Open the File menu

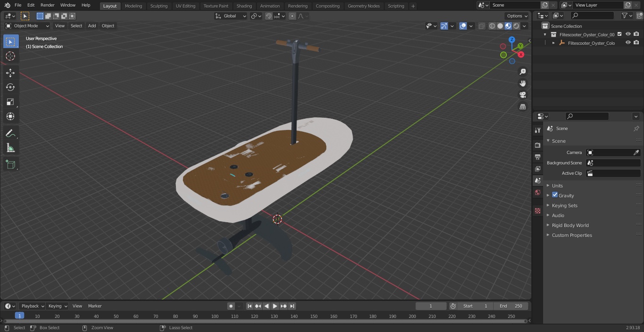[x=18, y=5]
